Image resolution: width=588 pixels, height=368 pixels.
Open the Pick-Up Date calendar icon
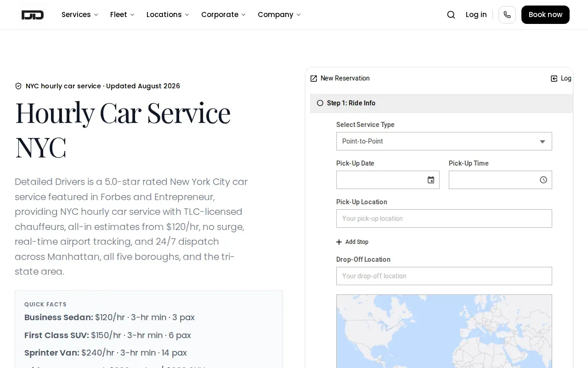pyautogui.click(x=431, y=180)
